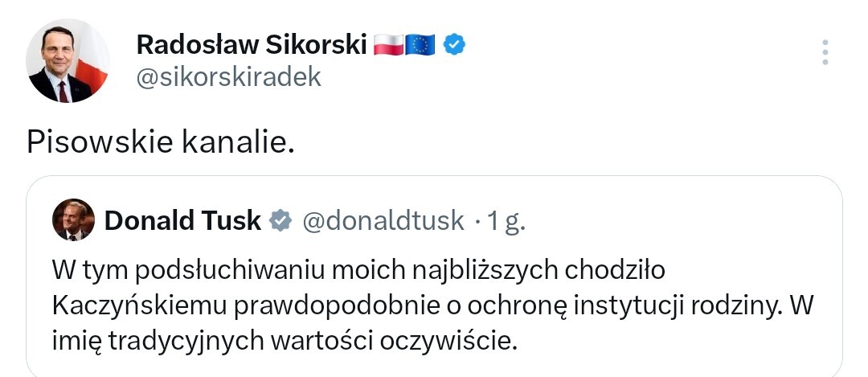Image resolution: width=868 pixels, height=377 pixels.
Task: Click Donald Tusk's gray verified badge
Action: click(280, 219)
